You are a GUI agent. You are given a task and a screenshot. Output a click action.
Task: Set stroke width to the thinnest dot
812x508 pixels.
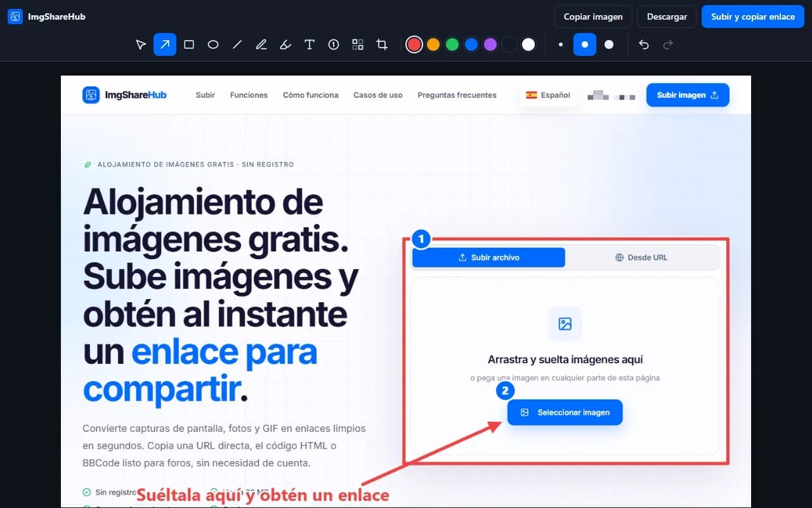click(561, 44)
